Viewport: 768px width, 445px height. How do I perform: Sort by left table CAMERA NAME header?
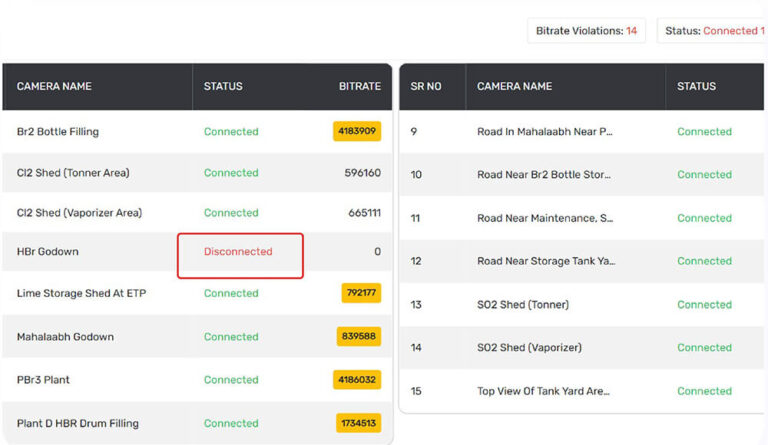coord(54,86)
